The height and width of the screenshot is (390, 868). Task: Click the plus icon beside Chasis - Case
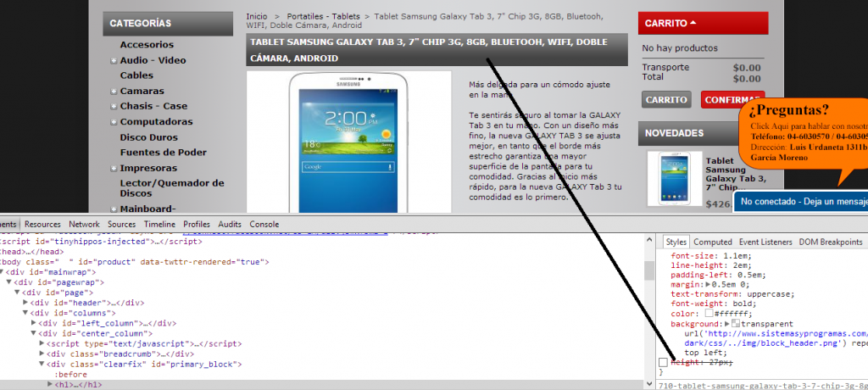(113, 106)
